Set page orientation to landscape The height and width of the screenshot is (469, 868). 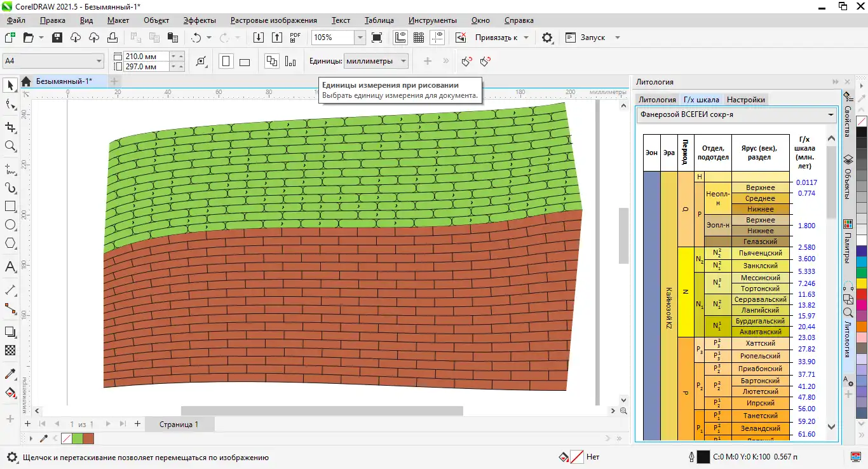245,62
